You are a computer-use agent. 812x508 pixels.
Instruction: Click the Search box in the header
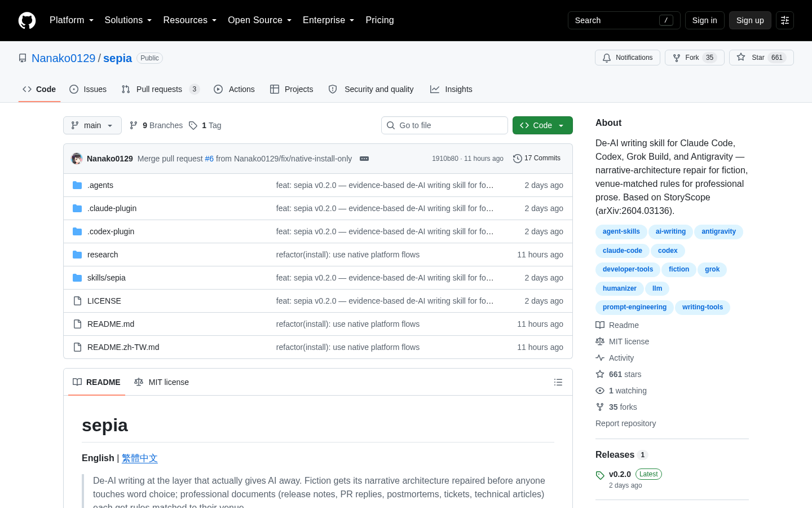(624, 20)
